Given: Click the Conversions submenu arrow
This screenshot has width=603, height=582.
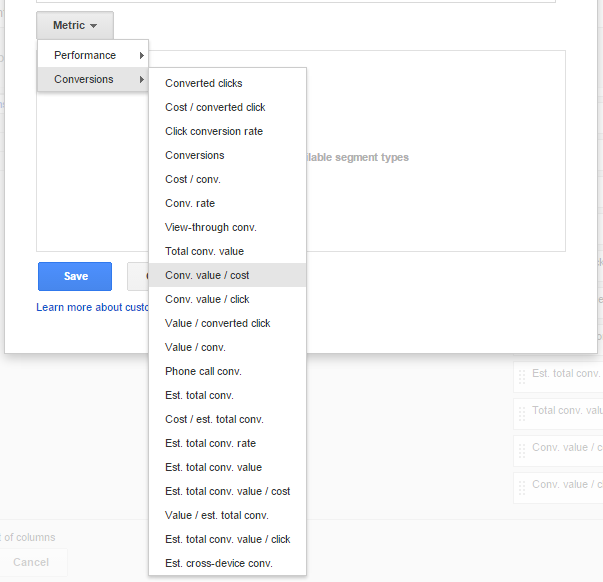Looking at the screenshot, I should point(142,79).
